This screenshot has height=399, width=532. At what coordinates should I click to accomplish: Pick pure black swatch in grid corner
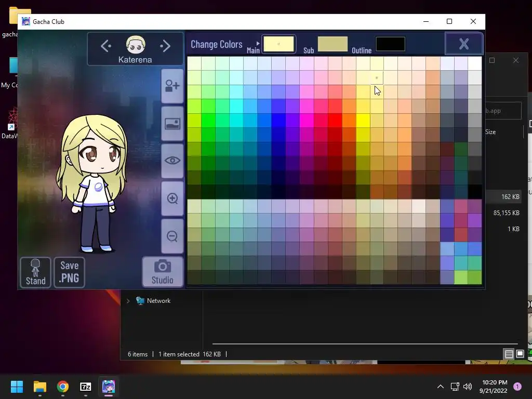coord(475,192)
